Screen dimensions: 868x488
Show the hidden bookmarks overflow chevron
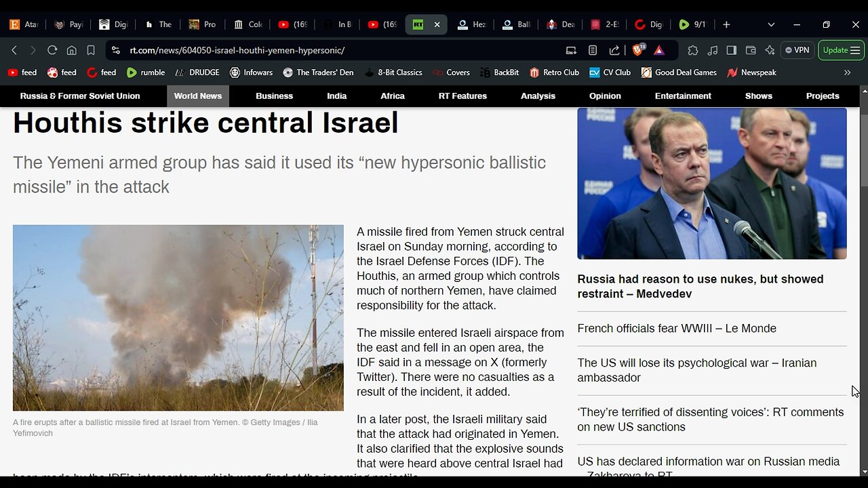[x=847, y=73]
